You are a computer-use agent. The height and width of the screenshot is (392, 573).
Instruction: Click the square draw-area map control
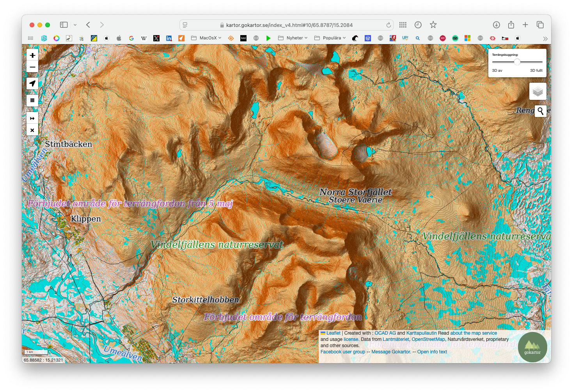(x=32, y=100)
